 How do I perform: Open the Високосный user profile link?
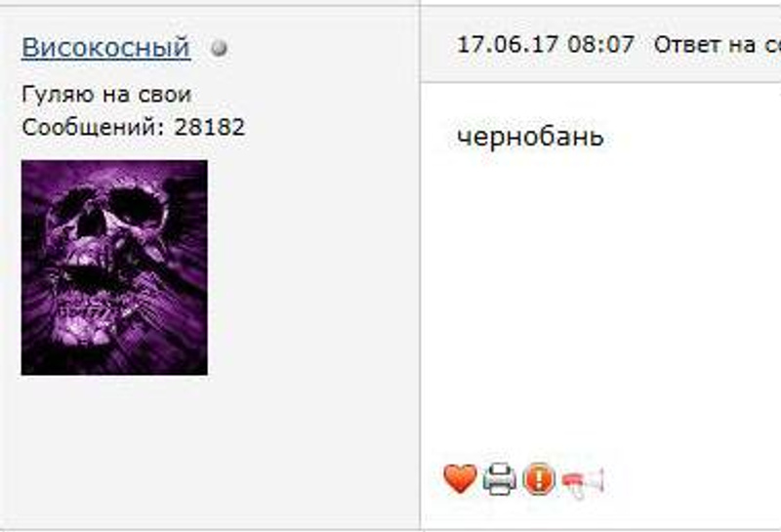(105, 48)
